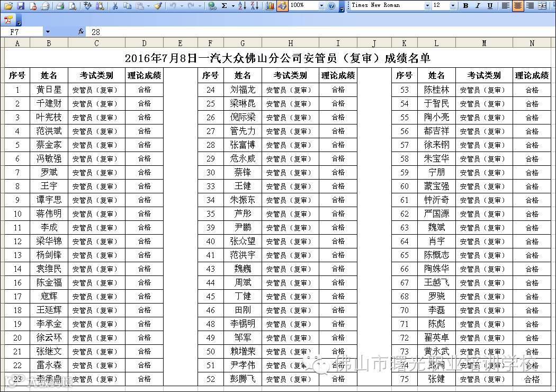Click the fx Insert Function icon

click(x=81, y=32)
